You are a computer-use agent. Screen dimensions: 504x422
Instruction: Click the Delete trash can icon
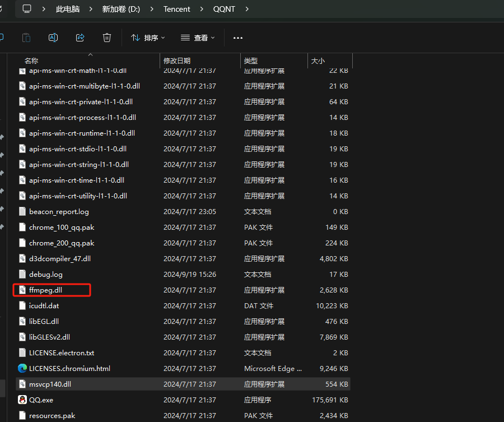(x=107, y=38)
